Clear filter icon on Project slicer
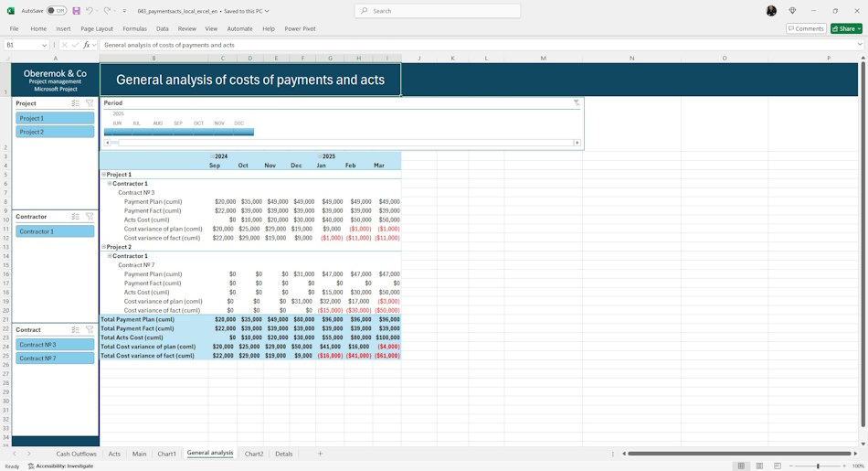Screen dimensions: 868x471 (x=90, y=103)
